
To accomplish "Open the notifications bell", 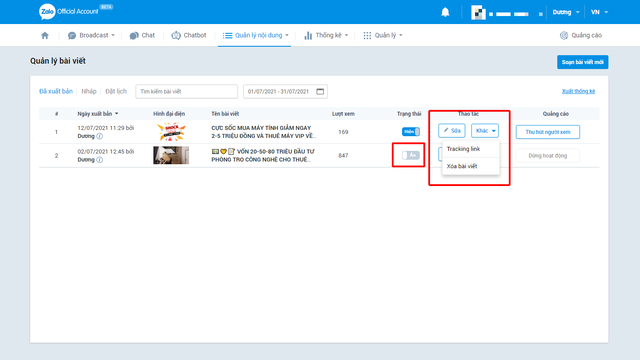I will coord(445,12).
